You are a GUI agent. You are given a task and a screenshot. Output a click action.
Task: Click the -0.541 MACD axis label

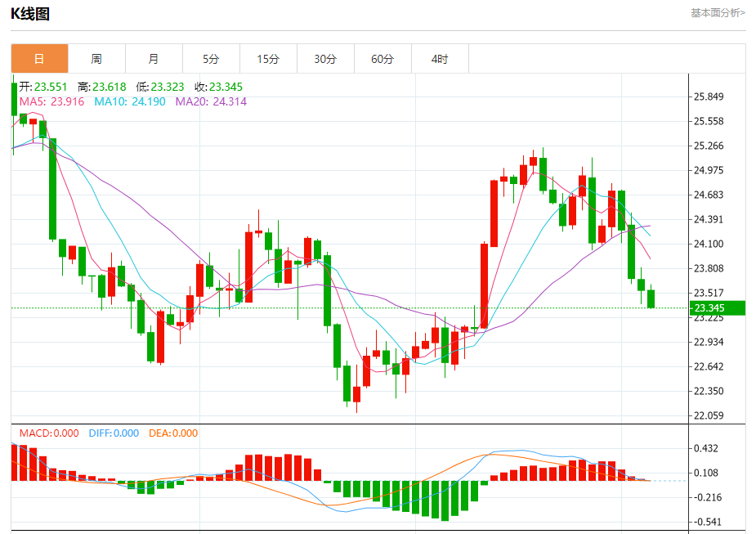point(706,522)
